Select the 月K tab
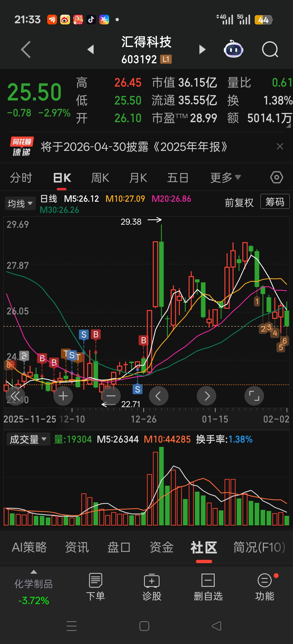This screenshot has height=644, width=293. pyautogui.click(x=138, y=178)
